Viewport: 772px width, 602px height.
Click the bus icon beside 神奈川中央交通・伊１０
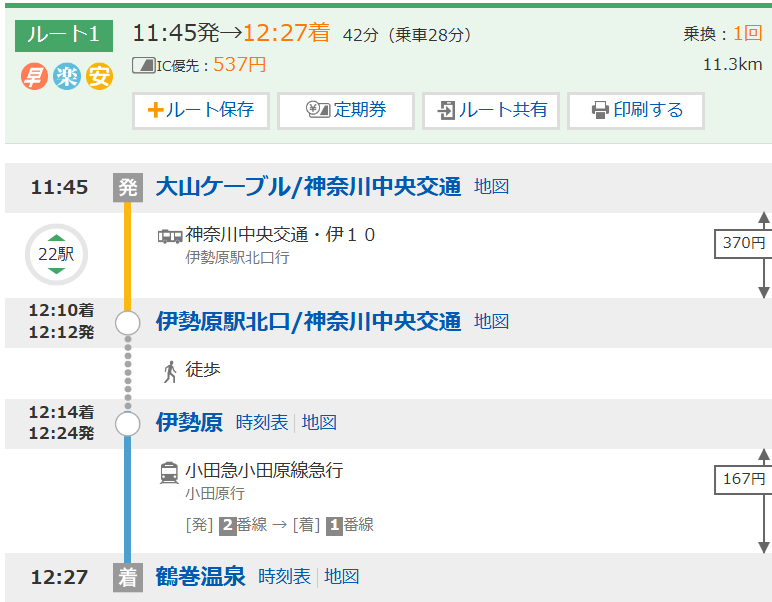click(170, 236)
